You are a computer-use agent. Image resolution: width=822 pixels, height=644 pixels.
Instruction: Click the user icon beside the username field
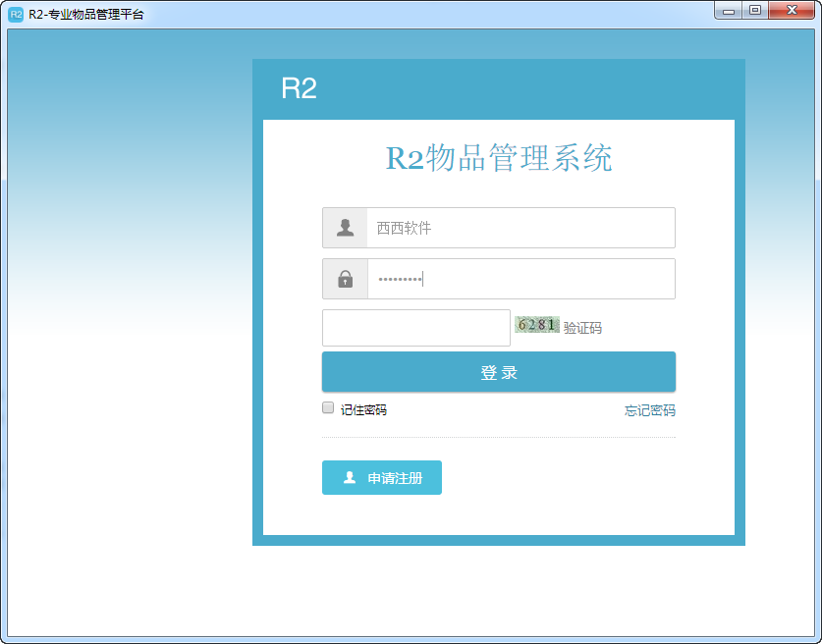point(345,228)
